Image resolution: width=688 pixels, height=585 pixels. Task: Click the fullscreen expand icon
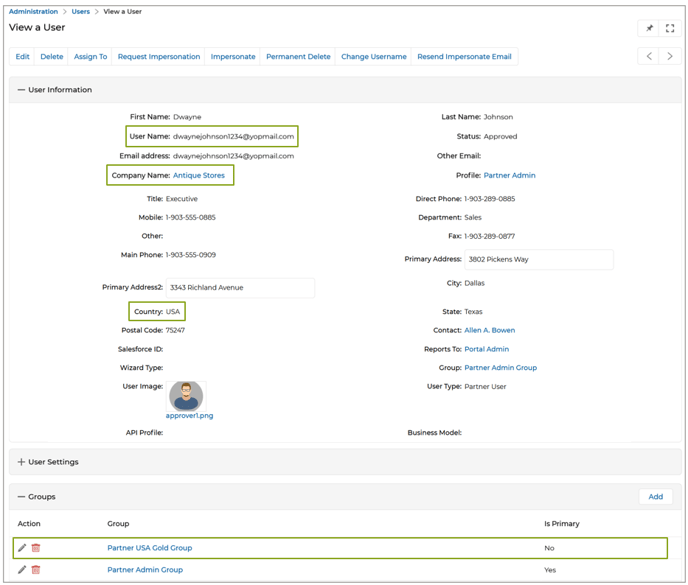click(x=670, y=28)
